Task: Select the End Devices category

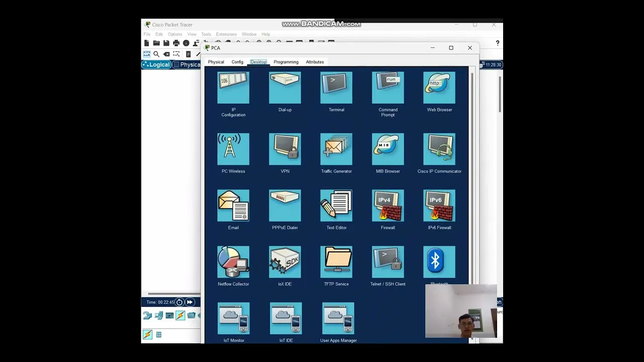Action: click(158, 316)
